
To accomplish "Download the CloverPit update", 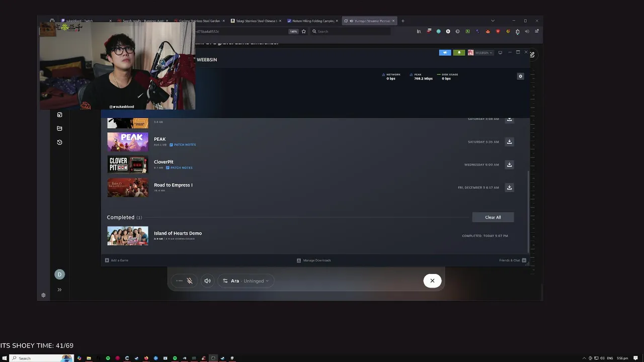I will [509, 164].
